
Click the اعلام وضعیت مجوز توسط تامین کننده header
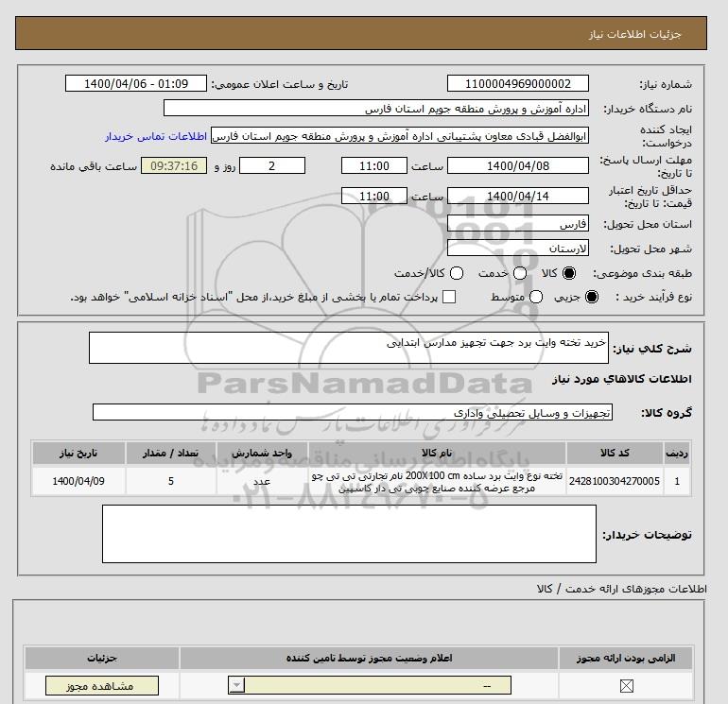click(x=369, y=658)
